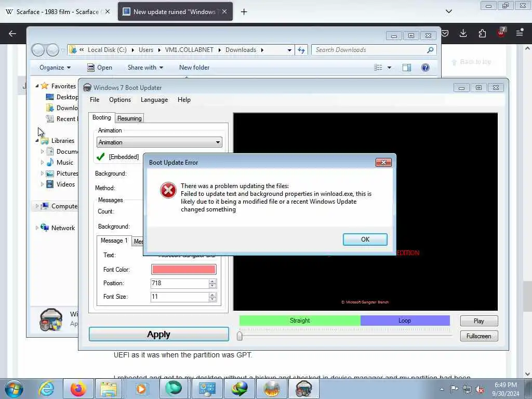The height and width of the screenshot is (399, 532).
Task: Close the Boot Update Error dialog
Action: click(383, 163)
